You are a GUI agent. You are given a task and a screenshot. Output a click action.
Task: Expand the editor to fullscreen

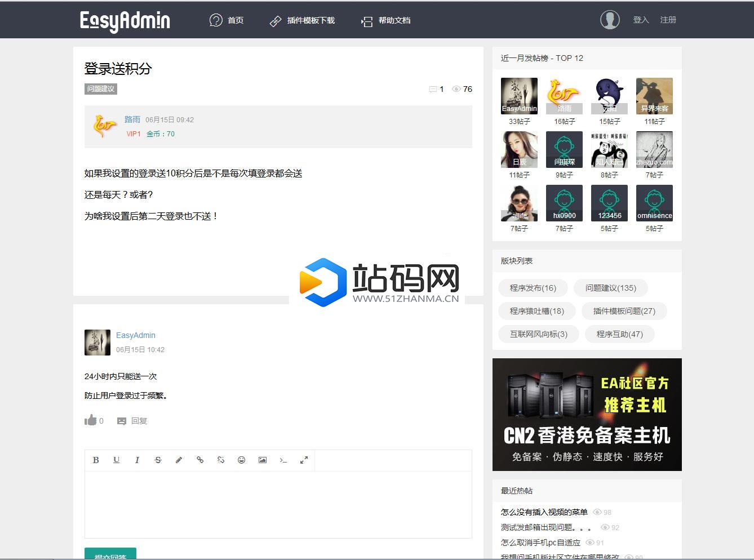pyautogui.click(x=304, y=460)
